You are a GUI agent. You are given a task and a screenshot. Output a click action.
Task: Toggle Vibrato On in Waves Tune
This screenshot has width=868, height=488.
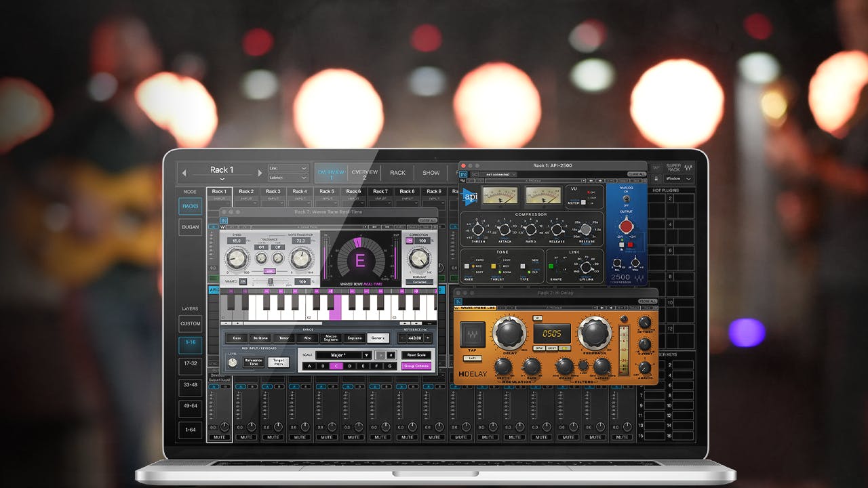(x=243, y=281)
